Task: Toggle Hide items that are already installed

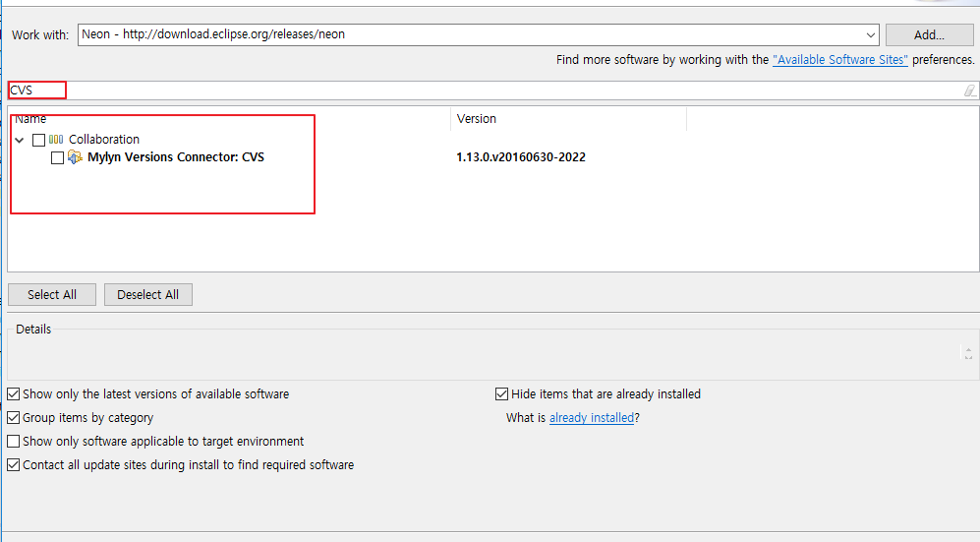Action: coord(501,393)
